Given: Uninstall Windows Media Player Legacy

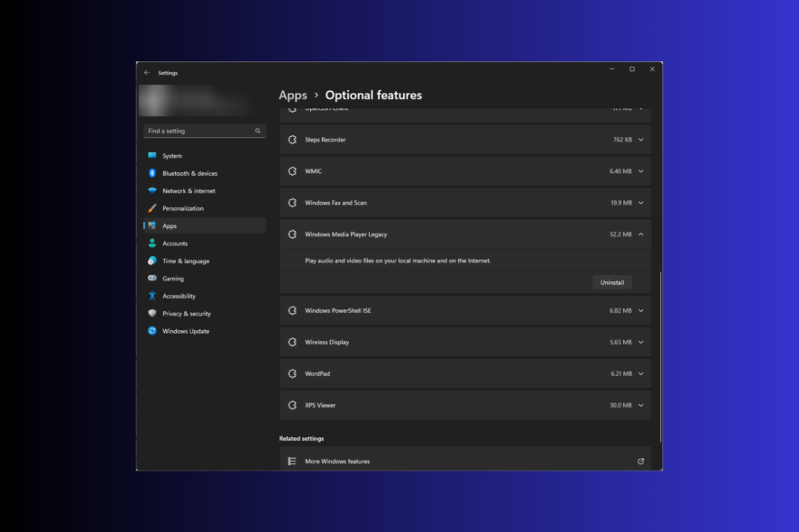Looking at the screenshot, I should pos(612,282).
